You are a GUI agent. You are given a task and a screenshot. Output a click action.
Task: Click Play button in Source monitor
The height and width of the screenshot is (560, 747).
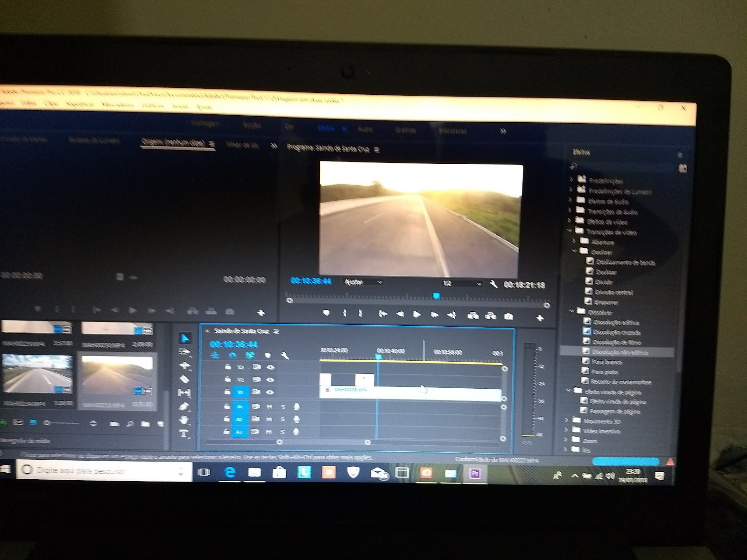pos(133,310)
